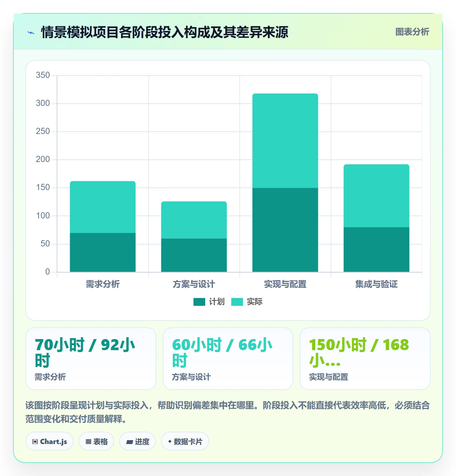Click the 100 y-axis tick label
Screen dimensions: 456x476
coord(43,216)
